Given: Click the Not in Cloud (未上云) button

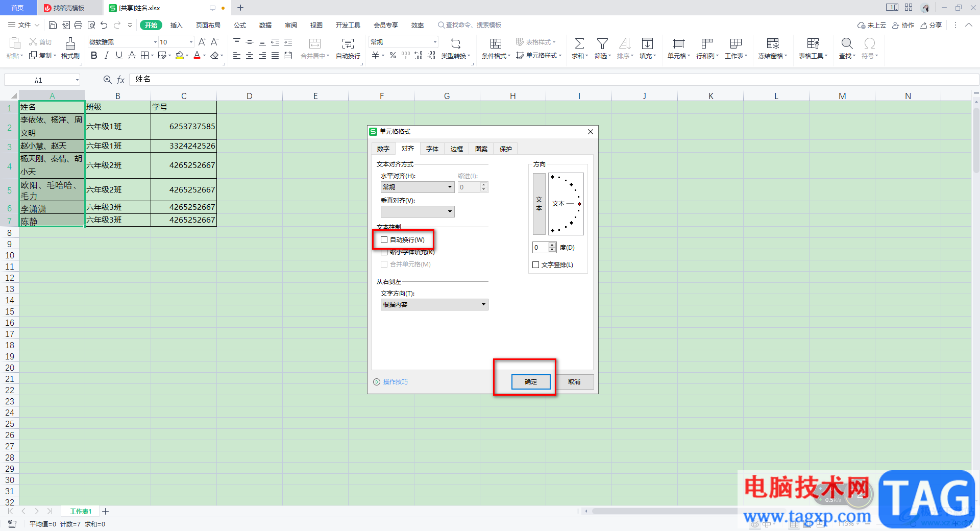Looking at the screenshot, I should [x=872, y=25].
